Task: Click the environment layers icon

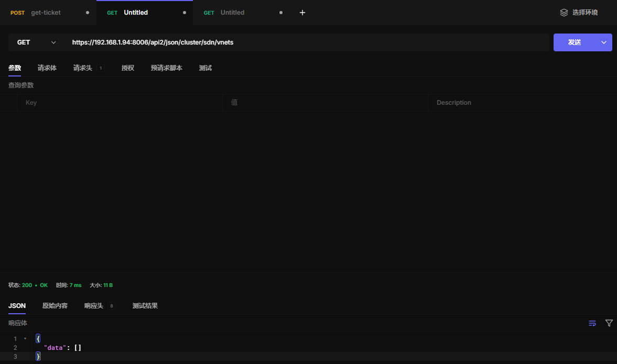Action: coord(564,13)
